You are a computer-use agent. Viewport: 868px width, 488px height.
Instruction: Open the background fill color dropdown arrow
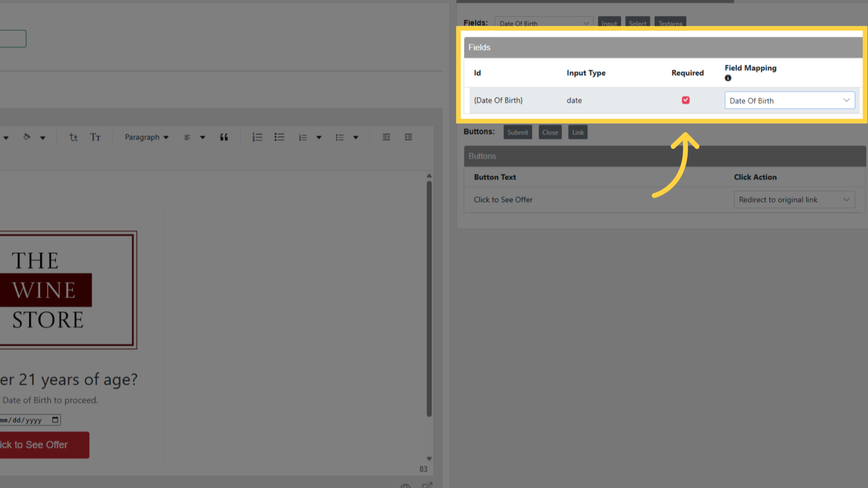point(43,137)
